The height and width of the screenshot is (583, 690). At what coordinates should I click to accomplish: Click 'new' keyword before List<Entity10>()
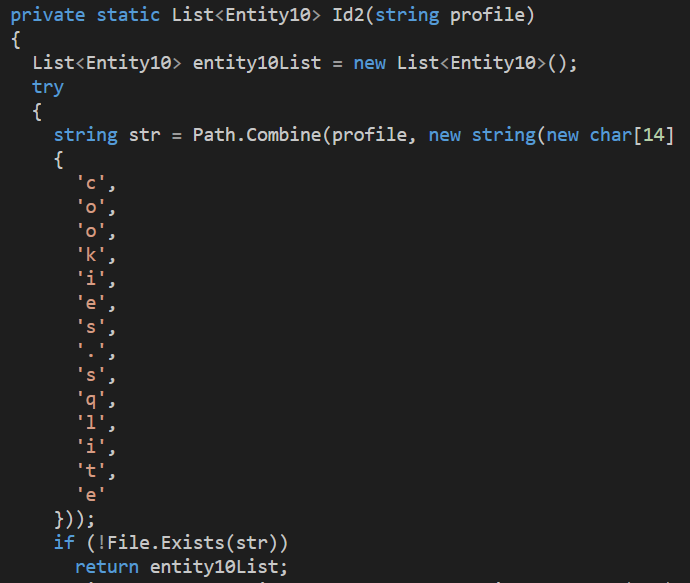point(370,63)
